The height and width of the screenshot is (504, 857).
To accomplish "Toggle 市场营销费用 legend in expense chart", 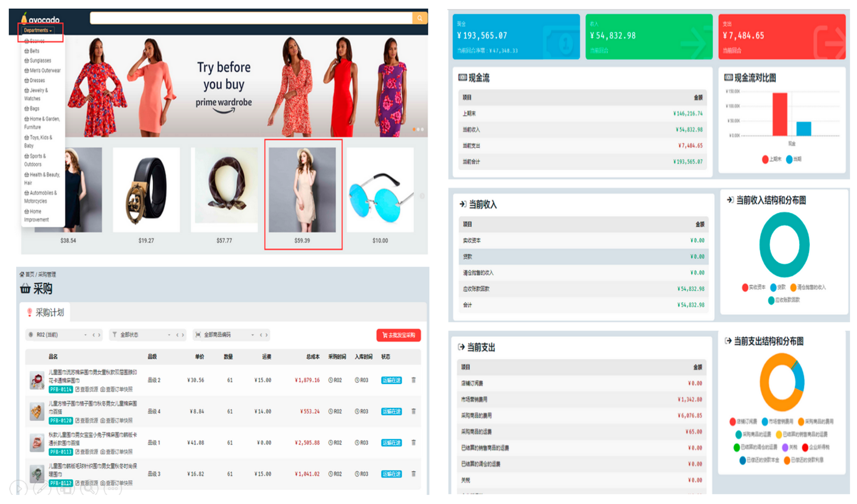I will coord(777,422).
